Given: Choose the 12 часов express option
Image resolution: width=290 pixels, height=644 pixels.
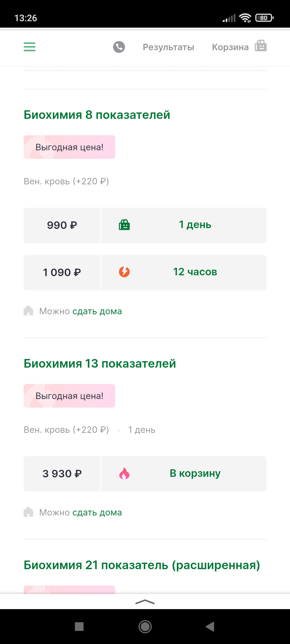Looking at the screenshot, I should pos(195,272).
